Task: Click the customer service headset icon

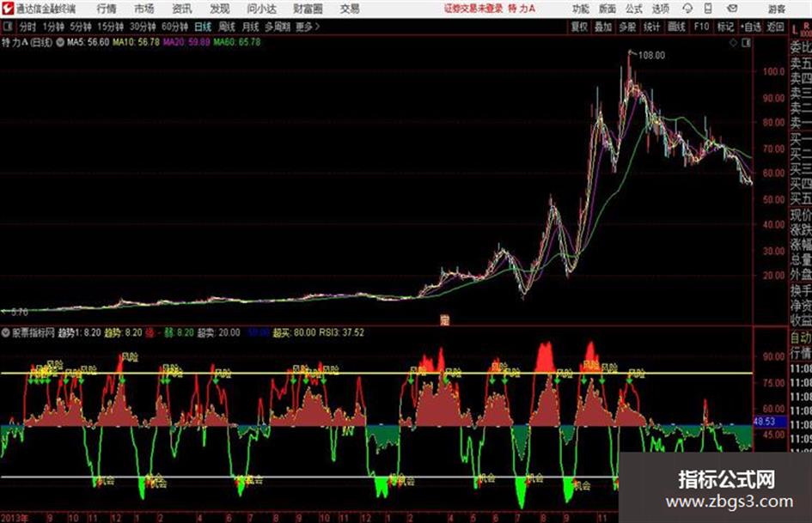Action: coord(687,9)
